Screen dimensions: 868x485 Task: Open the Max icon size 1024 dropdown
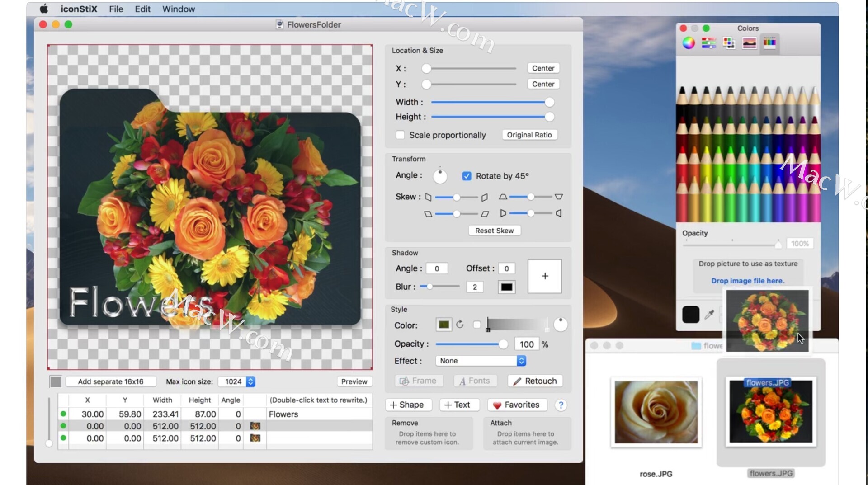tap(237, 381)
